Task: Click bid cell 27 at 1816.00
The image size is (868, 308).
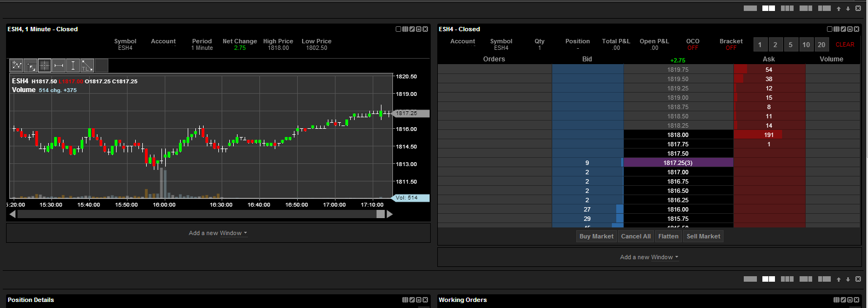Action: [x=587, y=209]
